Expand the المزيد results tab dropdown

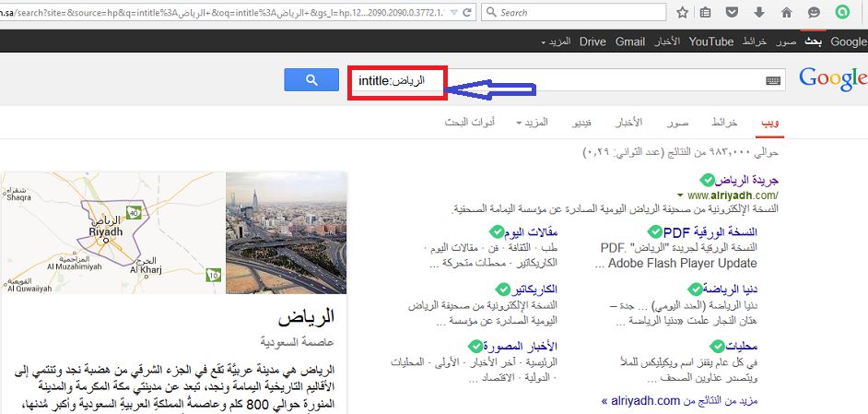(532, 123)
